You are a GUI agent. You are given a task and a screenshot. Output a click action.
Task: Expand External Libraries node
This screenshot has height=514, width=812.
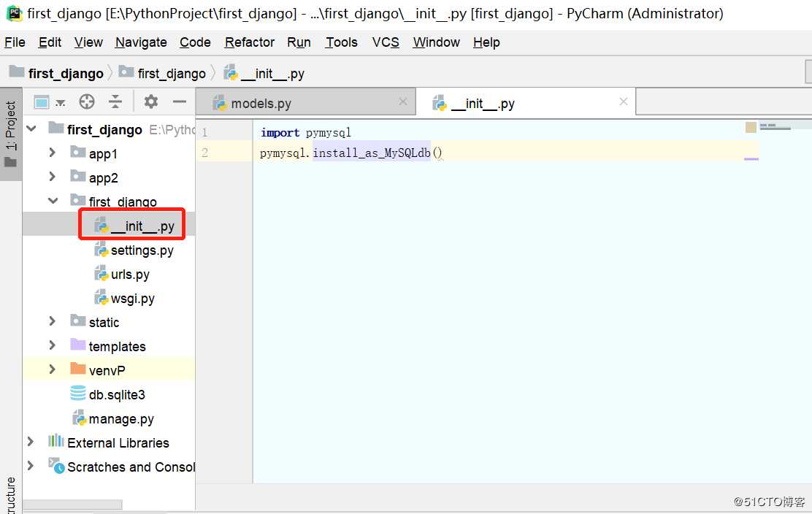[x=31, y=442]
